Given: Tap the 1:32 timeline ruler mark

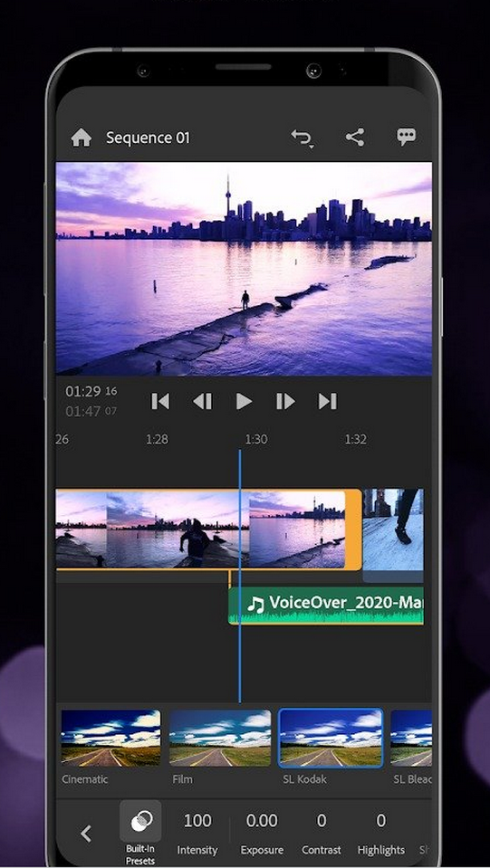Looking at the screenshot, I should [355, 439].
